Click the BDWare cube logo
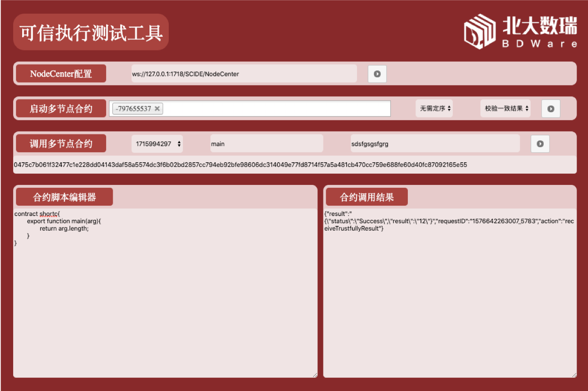The height and width of the screenshot is (391, 588). tap(479, 31)
